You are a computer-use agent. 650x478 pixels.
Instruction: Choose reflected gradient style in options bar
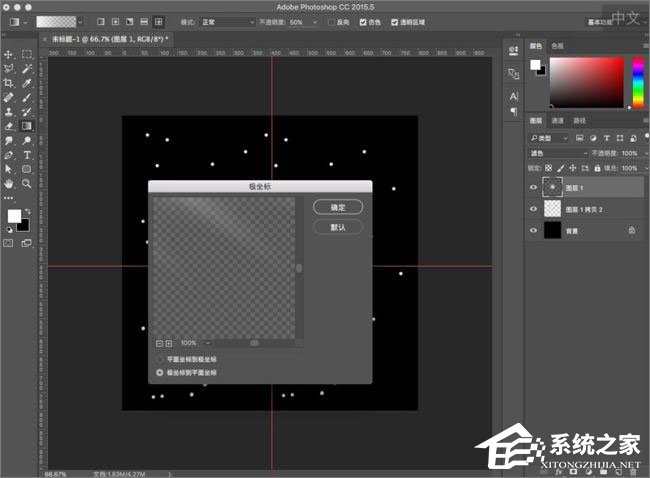coord(144,22)
